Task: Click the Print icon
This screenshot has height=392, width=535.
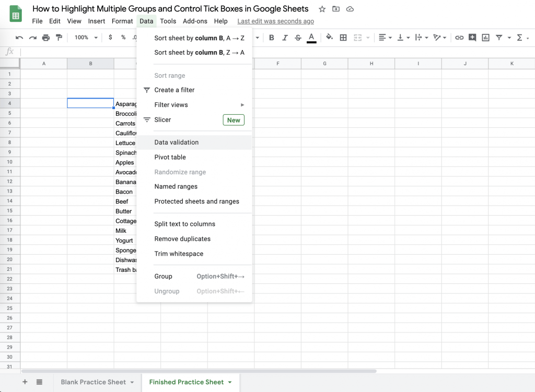Action: pos(45,37)
